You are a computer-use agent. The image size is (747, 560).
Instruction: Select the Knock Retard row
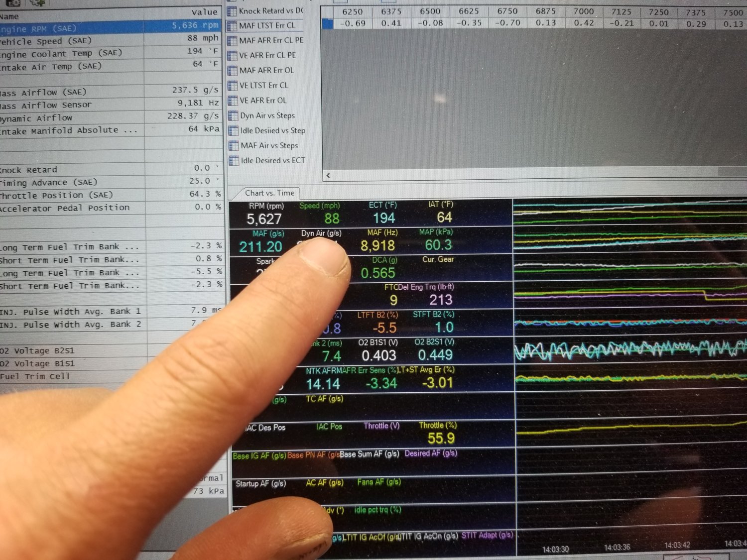click(x=111, y=169)
